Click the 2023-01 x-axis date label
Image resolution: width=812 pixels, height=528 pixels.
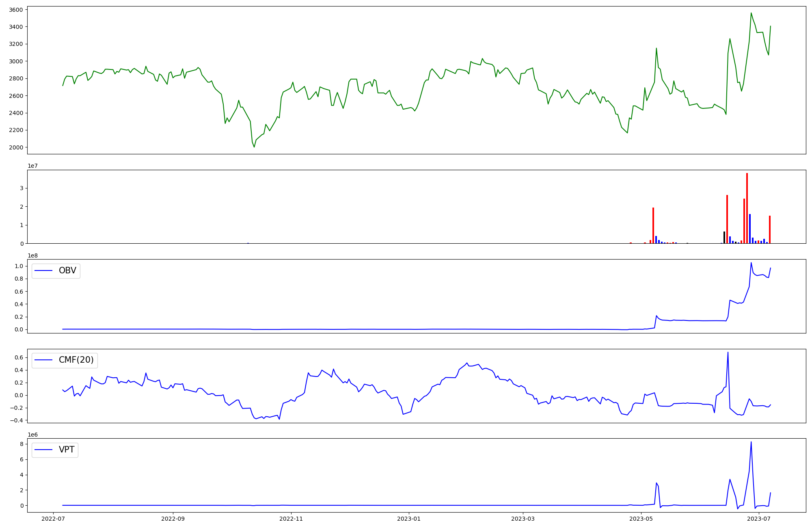409,519
